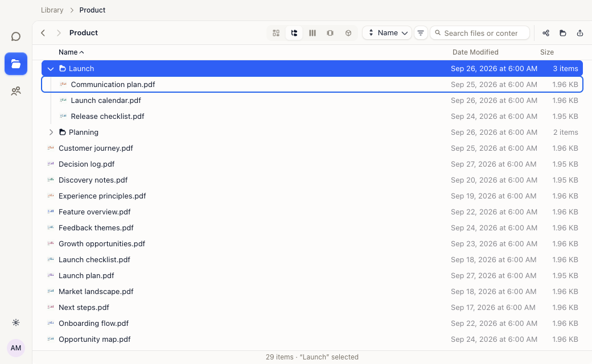The width and height of the screenshot is (592, 364).
Task: Select Experience principles.pdf
Action: tap(313, 196)
